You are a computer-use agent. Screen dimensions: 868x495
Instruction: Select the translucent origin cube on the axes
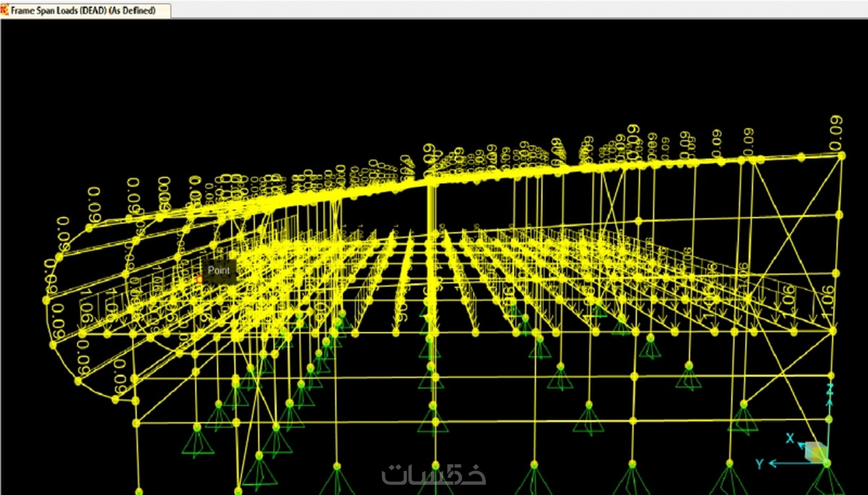point(816,452)
